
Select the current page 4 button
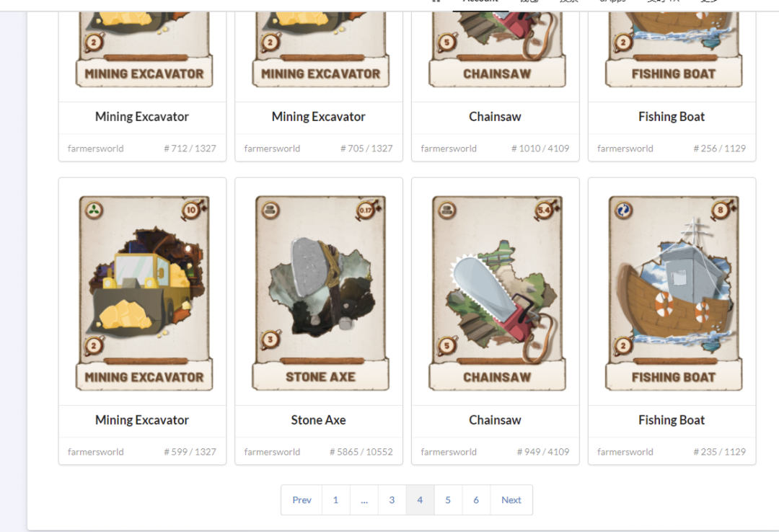(420, 500)
